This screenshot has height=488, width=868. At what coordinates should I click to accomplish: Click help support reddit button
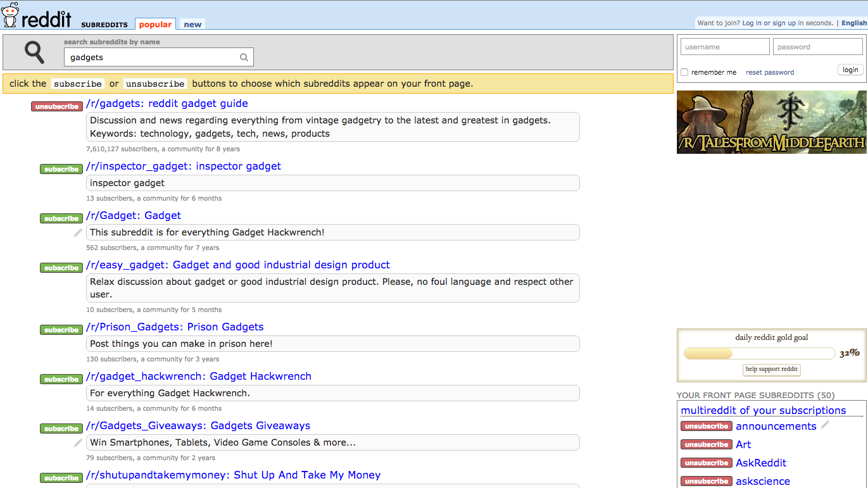pyautogui.click(x=772, y=369)
